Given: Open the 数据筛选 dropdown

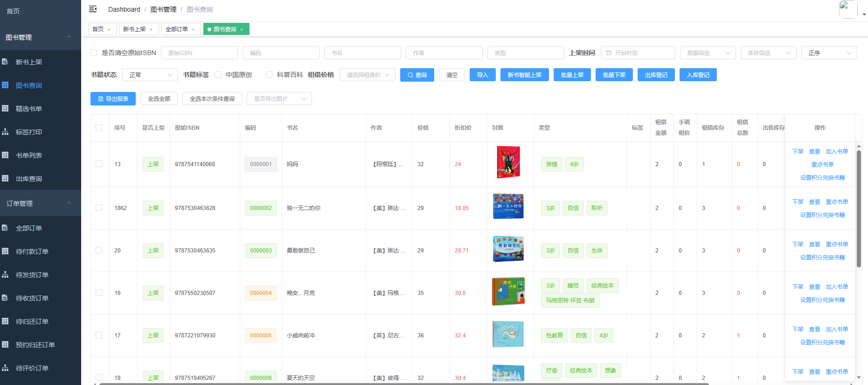Looking at the screenshot, I should 708,53.
